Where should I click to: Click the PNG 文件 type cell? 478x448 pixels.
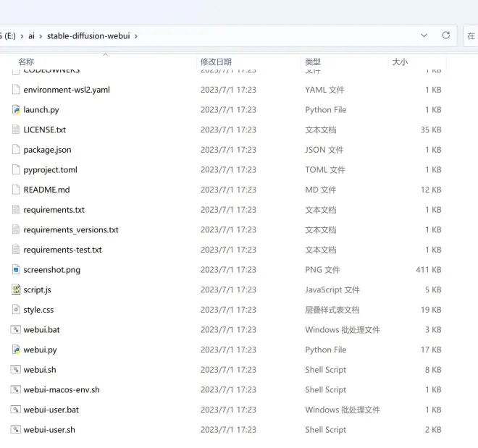click(322, 269)
